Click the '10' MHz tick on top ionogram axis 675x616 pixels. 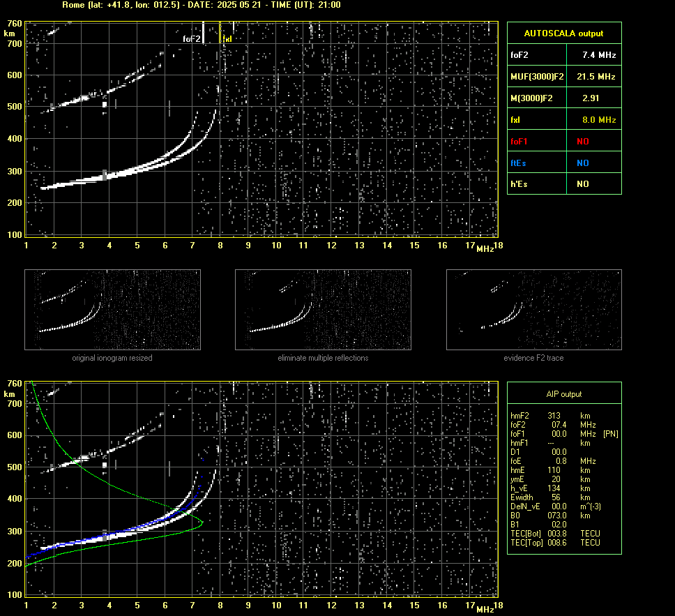(276, 245)
